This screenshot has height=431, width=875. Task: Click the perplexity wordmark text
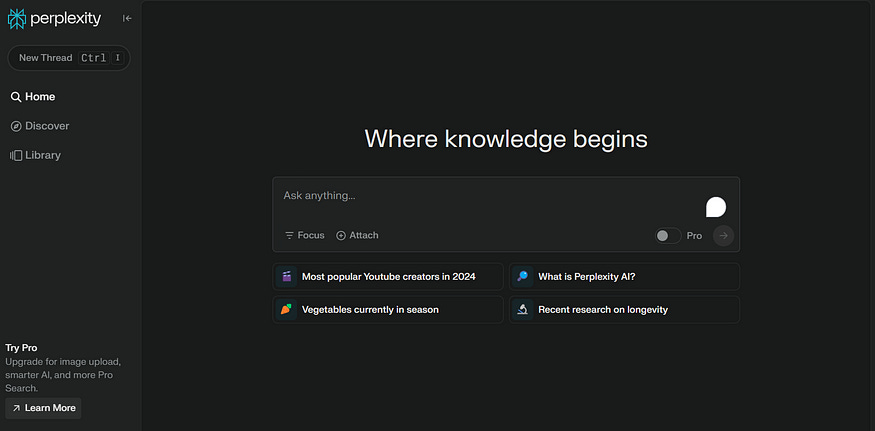click(66, 20)
